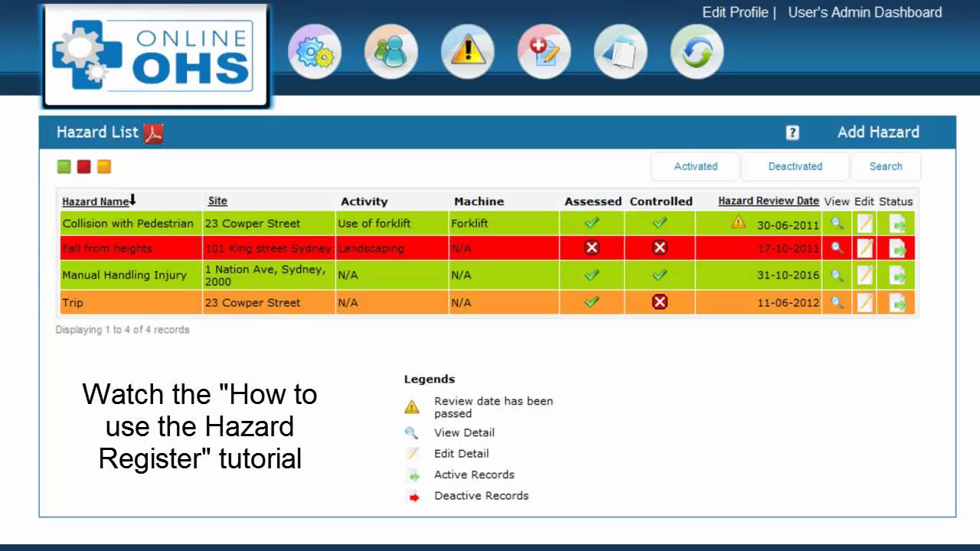The image size is (980, 551).
Task: Click Edit Profile link
Action: (735, 12)
